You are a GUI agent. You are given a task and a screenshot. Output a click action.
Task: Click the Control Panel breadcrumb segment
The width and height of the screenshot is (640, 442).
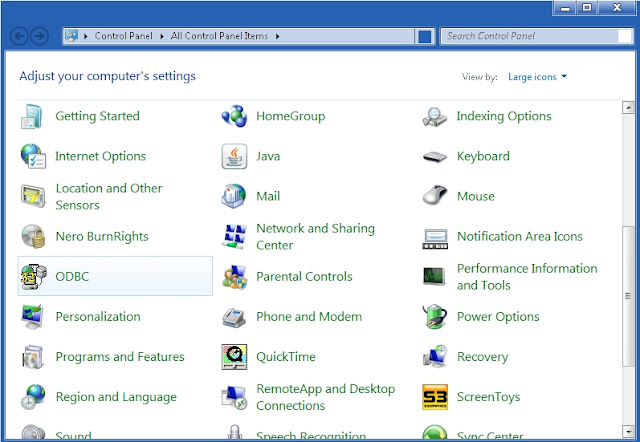click(124, 36)
